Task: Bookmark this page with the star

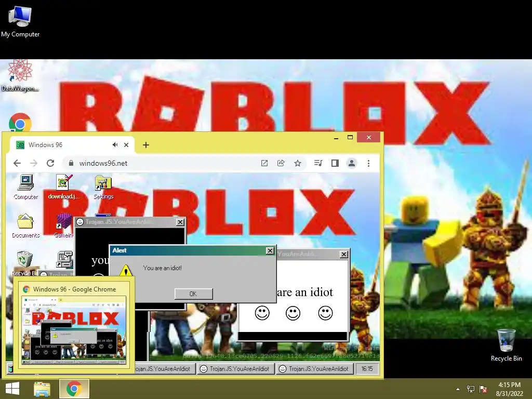Action: point(298,163)
